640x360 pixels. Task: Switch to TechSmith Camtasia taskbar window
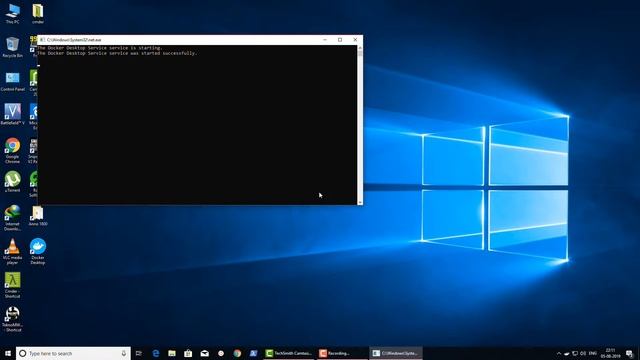pyautogui.click(x=289, y=353)
